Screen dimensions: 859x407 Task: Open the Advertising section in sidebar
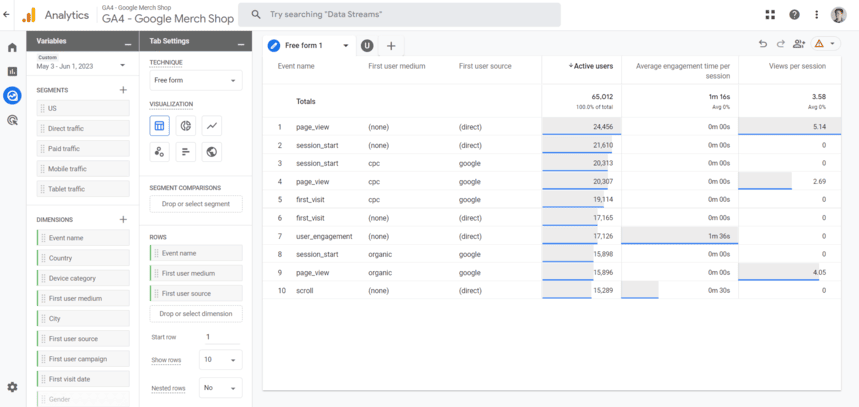tap(12, 120)
